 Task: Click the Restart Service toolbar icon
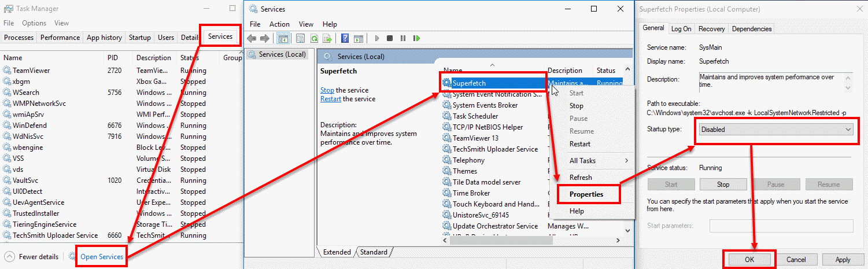416,39
